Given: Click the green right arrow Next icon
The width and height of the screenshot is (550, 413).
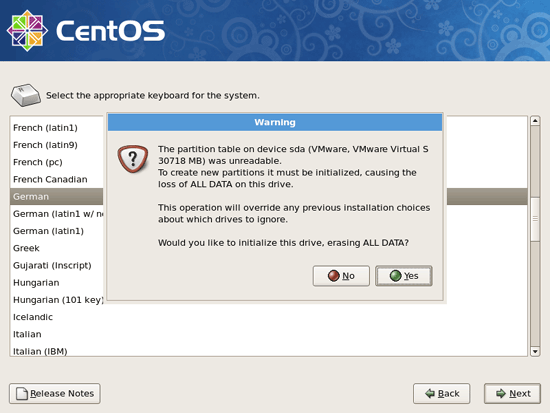Looking at the screenshot, I should tap(501, 394).
